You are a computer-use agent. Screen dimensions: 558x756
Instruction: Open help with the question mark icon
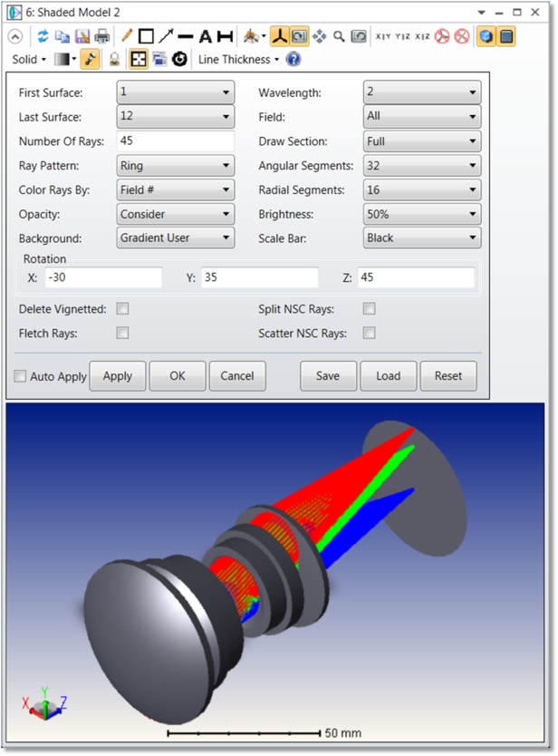(293, 60)
